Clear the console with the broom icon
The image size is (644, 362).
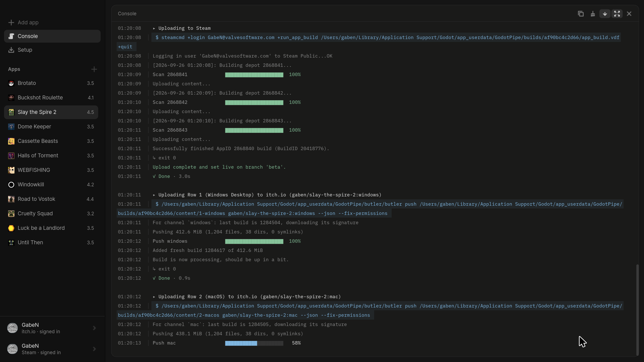[x=593, y=14]
